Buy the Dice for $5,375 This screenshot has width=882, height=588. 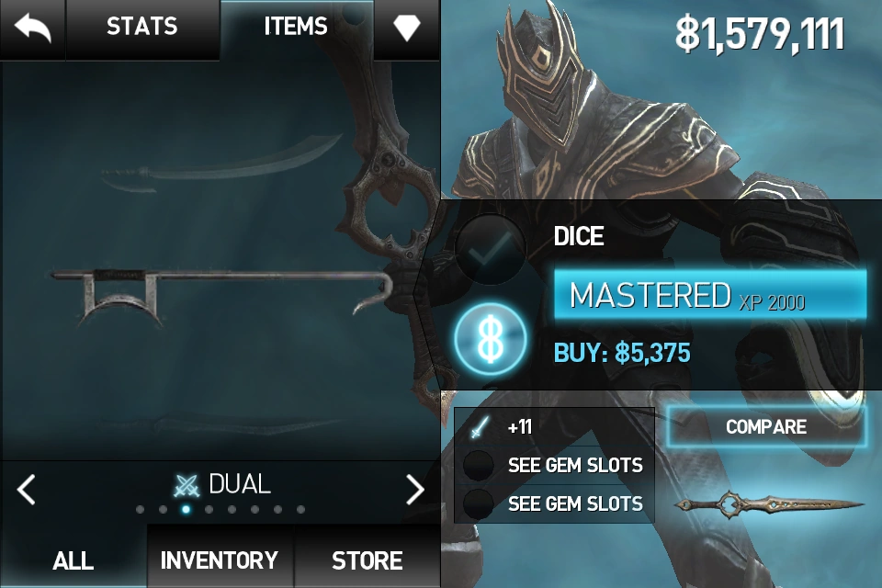click(622, 353)
